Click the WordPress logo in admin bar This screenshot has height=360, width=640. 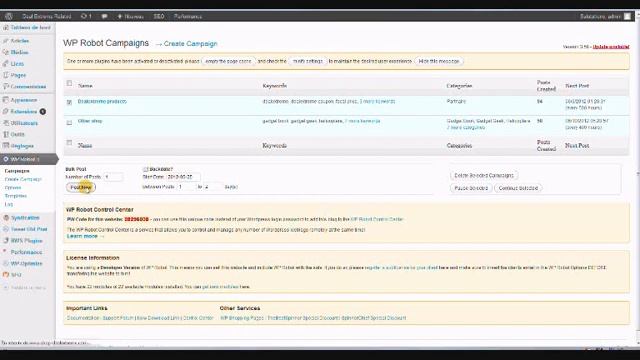tap(9, 16)
